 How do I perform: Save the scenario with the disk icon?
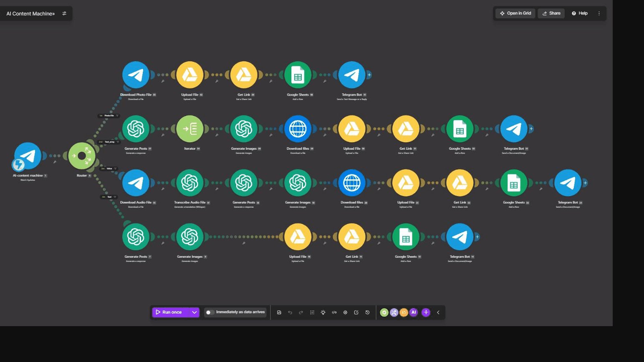tap(279, 312)
